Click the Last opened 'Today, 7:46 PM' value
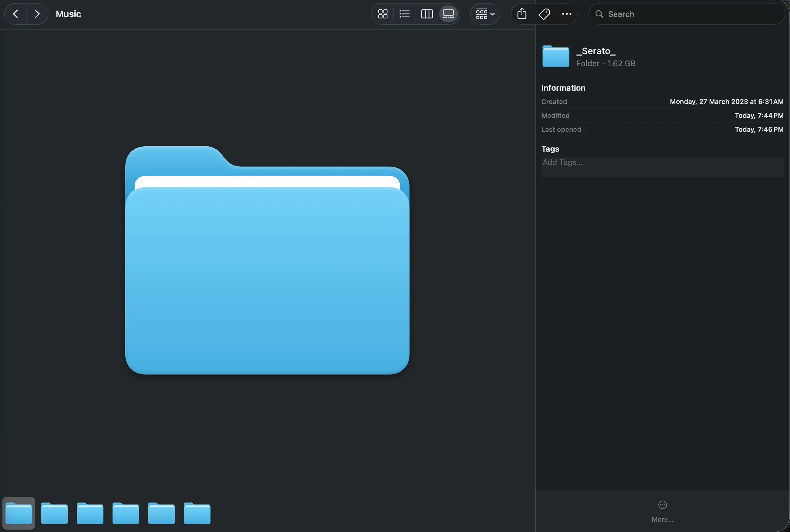790x532 pixels. [759, 129]
